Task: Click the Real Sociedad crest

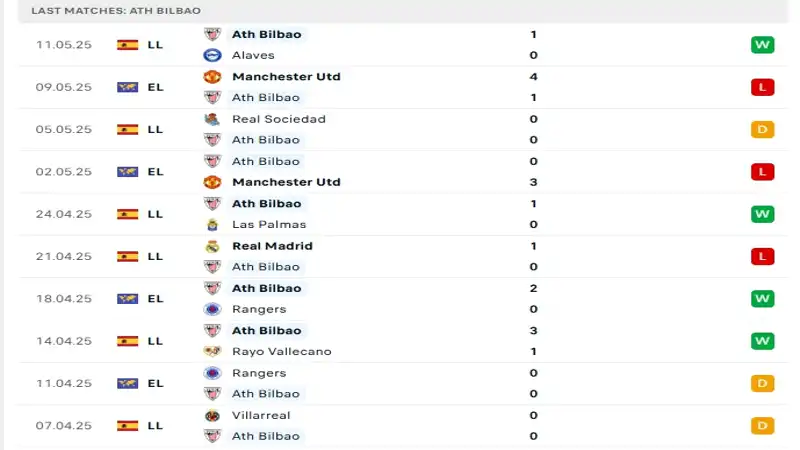Action: click(x=212, y=119)
